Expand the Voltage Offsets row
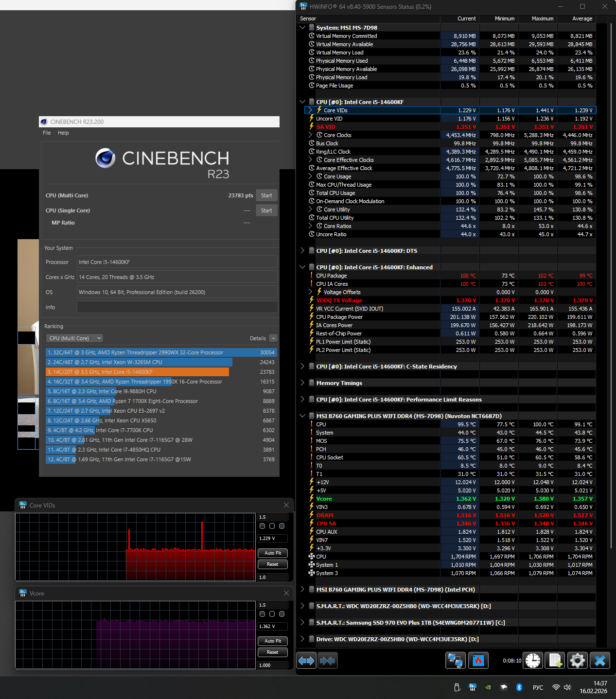Image resolution: width=616 pixels, height=699 pixels. [310, 292]
